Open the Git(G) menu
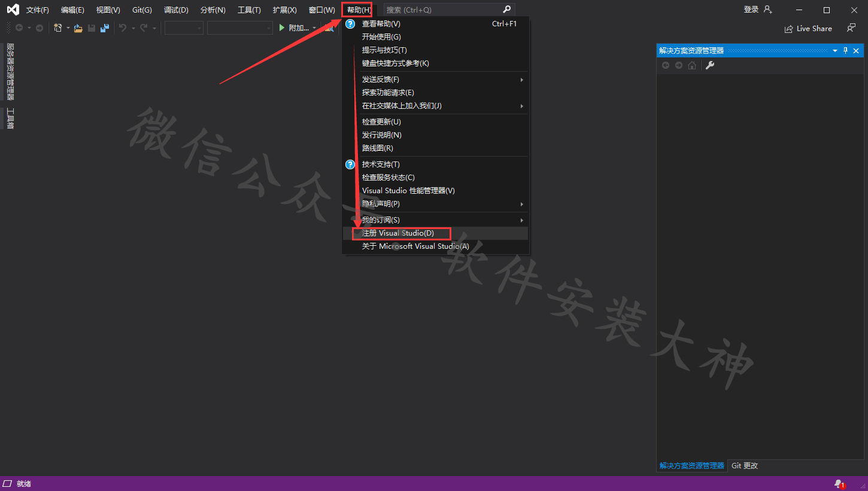Image resolution: width=868 pixels, height=491 pixels. (142, 10)
